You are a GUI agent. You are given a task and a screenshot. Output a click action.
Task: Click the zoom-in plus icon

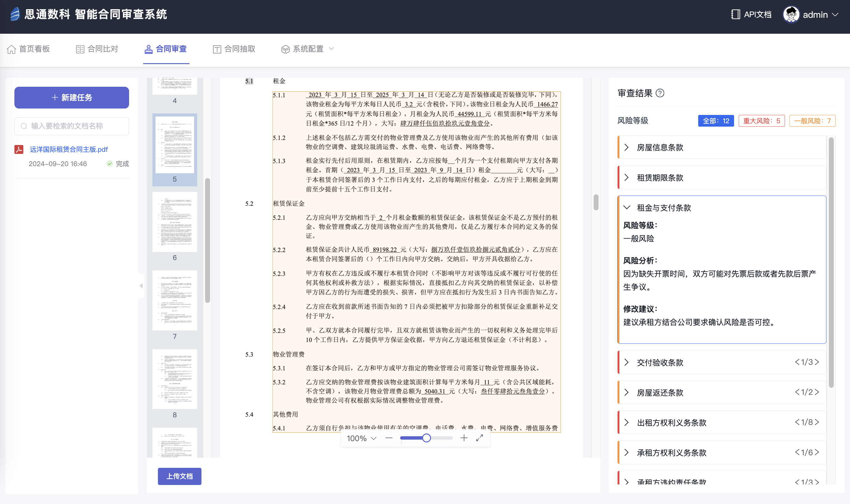464,438
